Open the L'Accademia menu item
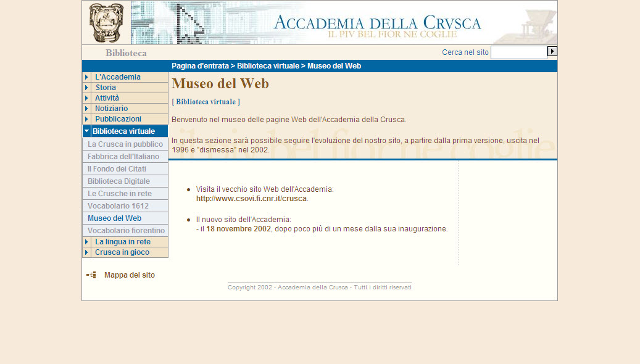 pyautogui.click(x=117, y=77)
